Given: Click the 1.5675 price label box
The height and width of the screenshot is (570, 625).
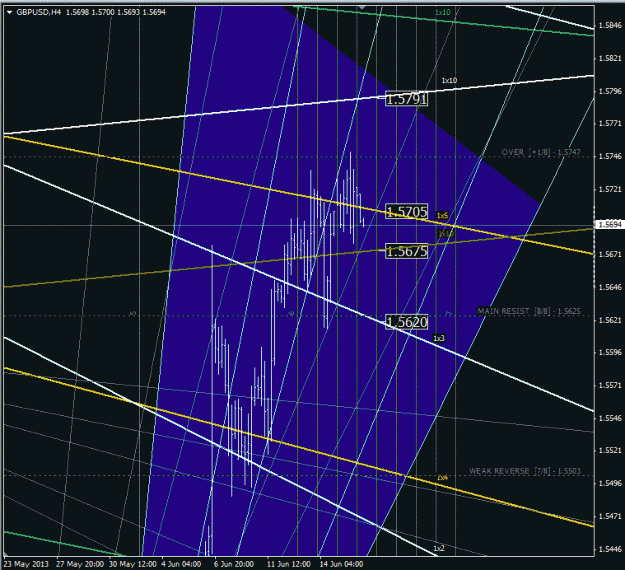Looking at the screenshot, I should (407, 252).
